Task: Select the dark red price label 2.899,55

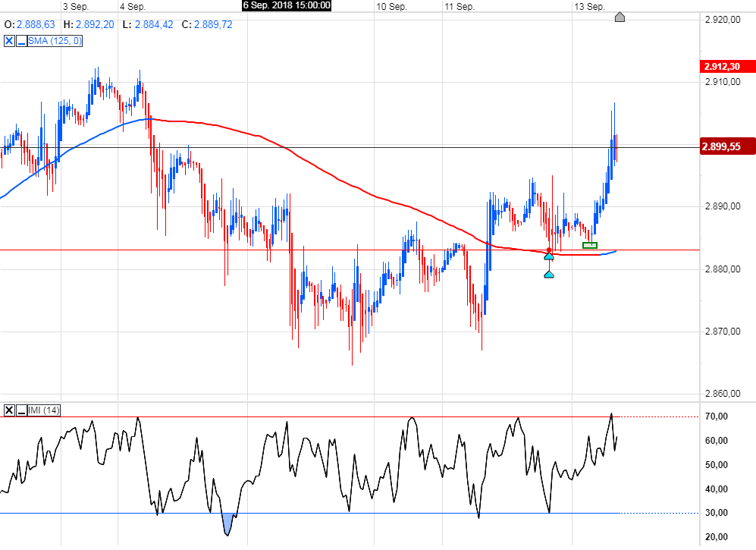Action: pos(727,146)
